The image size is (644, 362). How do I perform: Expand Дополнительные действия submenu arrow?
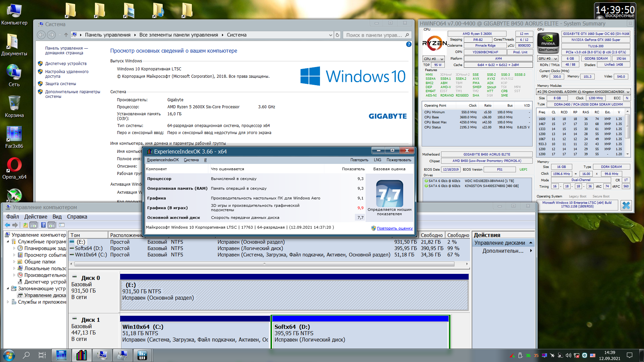[531, 251]
